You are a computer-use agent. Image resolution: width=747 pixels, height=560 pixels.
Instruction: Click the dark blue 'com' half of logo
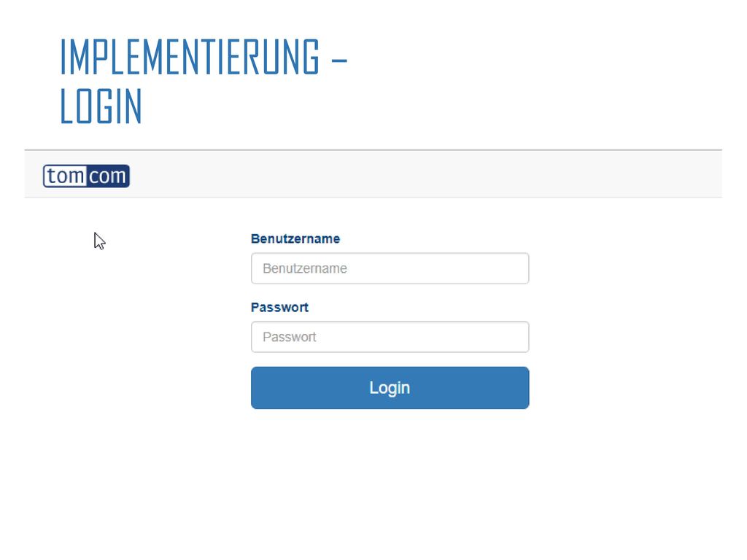click(108, 176)
